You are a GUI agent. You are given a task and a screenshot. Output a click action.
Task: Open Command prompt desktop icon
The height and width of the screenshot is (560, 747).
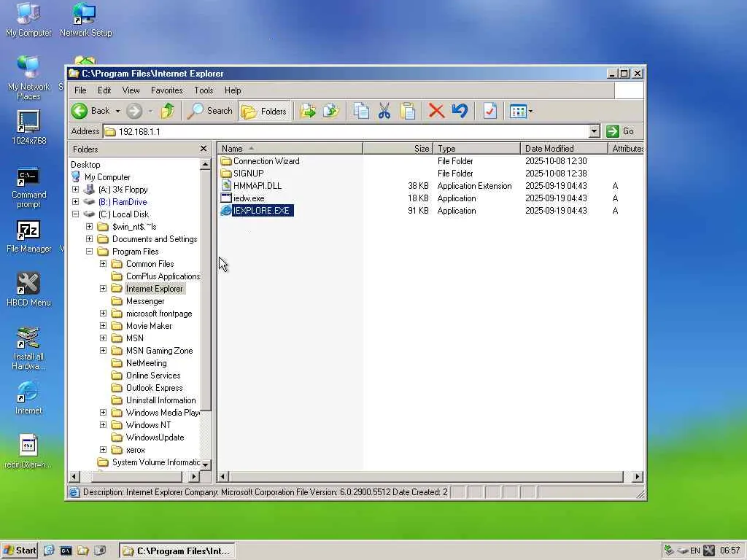click(28, 187)
